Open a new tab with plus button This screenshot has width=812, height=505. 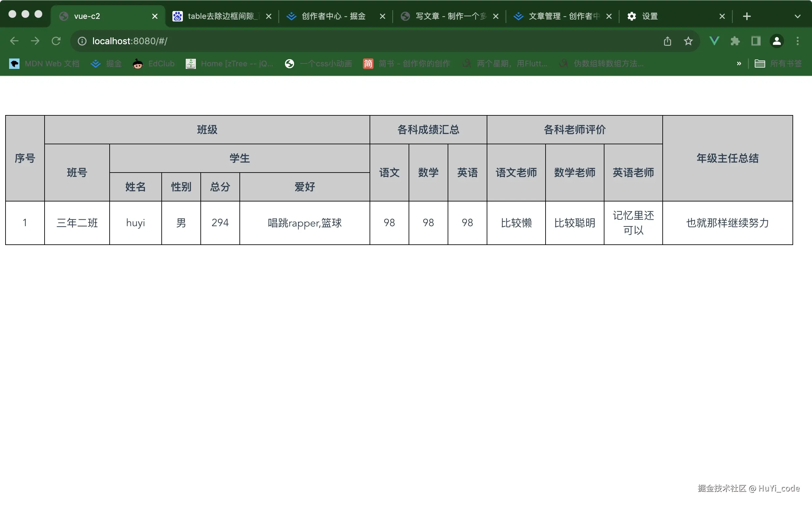[x=747, y=16]
